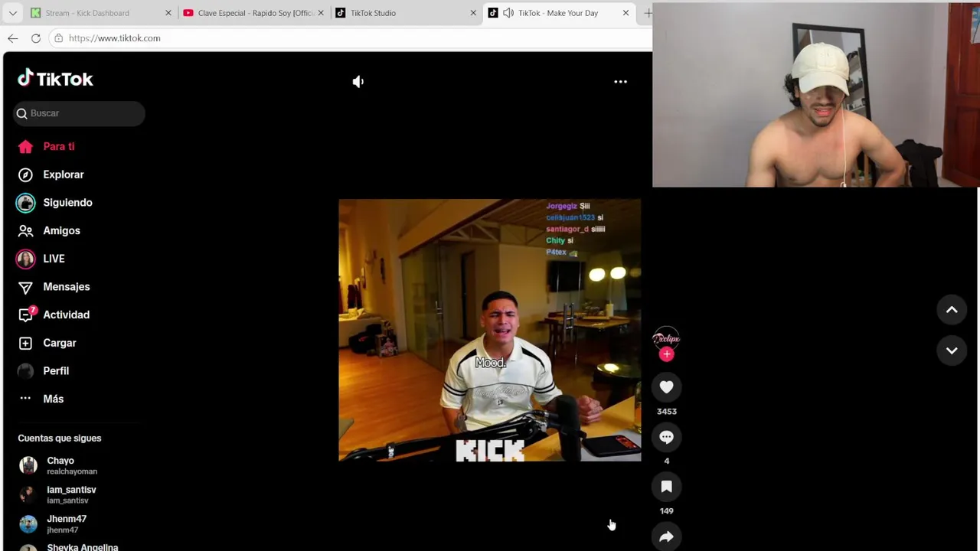
Task: Go to previous video with up chevron
Action: tap(952, 310)
